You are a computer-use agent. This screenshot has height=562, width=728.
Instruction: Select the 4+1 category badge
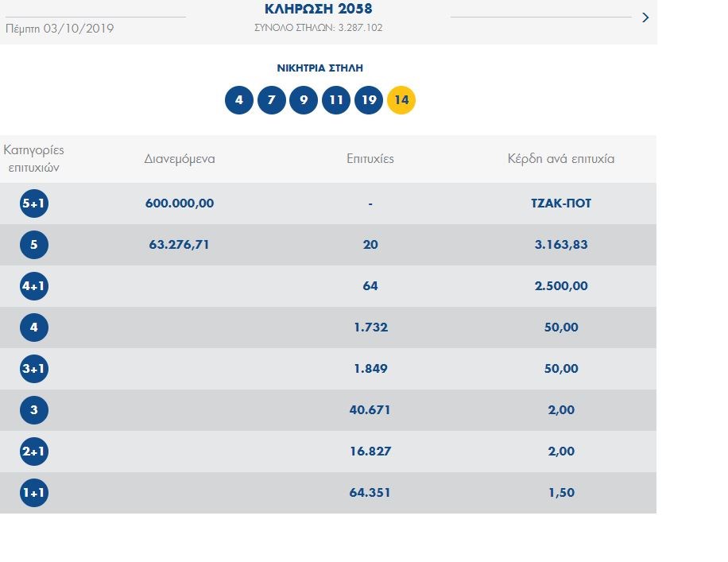[x=34, y=286]
